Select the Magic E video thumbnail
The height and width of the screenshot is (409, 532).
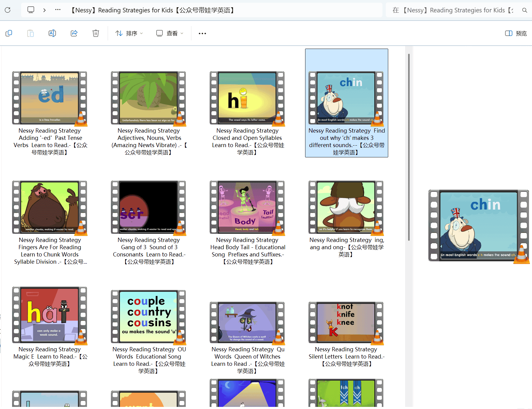coord(50,316)
